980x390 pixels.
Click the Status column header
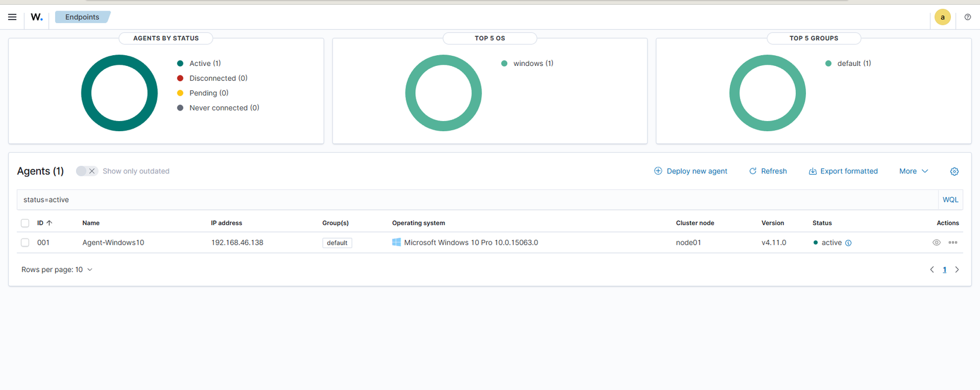[822, 223]
